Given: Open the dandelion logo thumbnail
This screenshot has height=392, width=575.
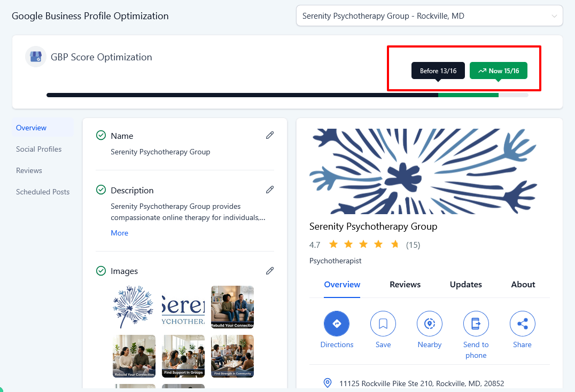Looking at the screenshot, I should (134, 307).
